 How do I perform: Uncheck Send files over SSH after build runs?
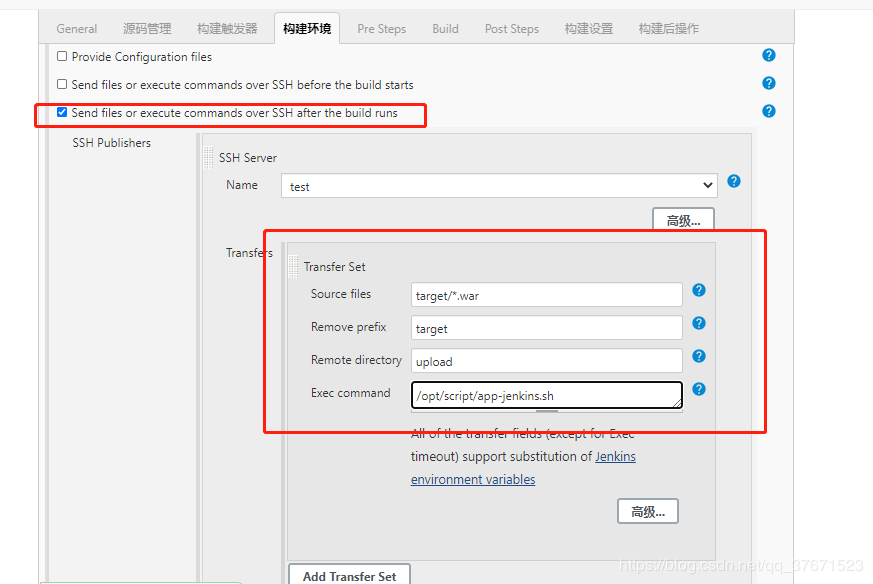(x=61, y=113)
